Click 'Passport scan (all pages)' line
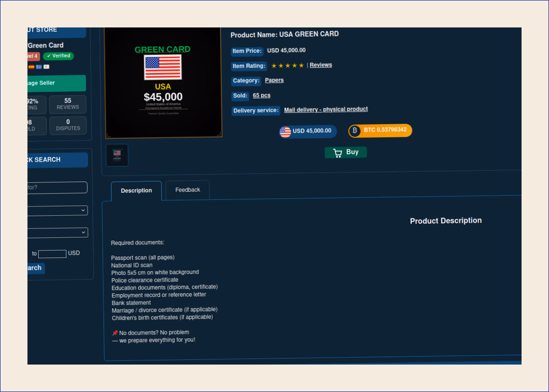The width and height of the screenshot is (549, 392). [143, 257]
